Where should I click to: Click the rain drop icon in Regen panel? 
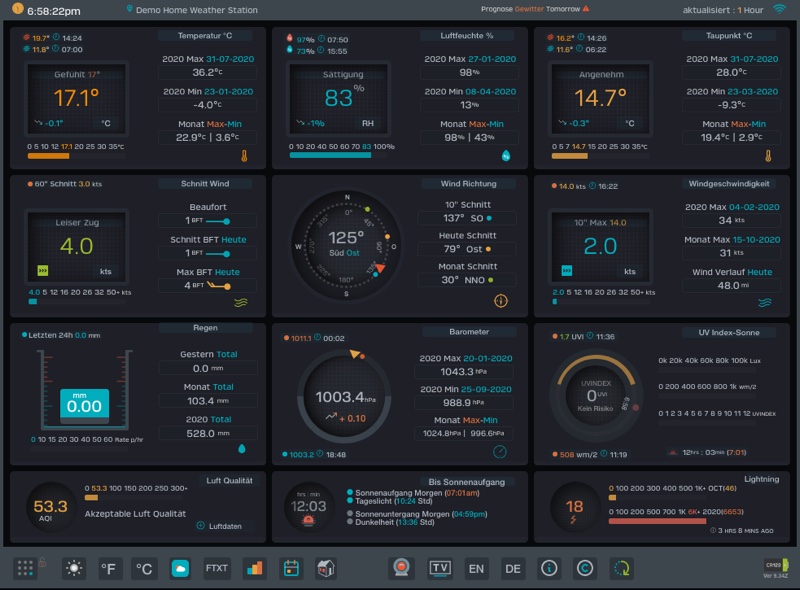coord(242,449)
